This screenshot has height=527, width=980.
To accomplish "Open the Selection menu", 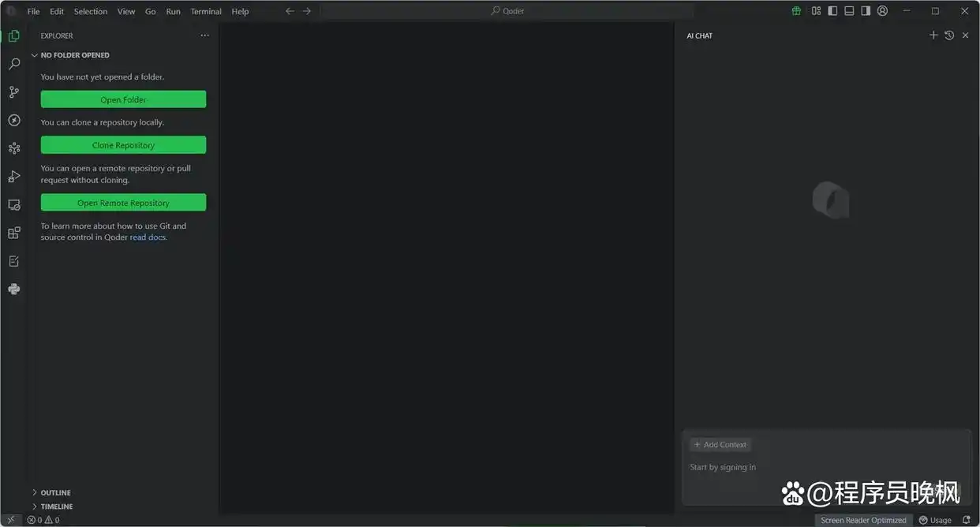I will 90,12.
